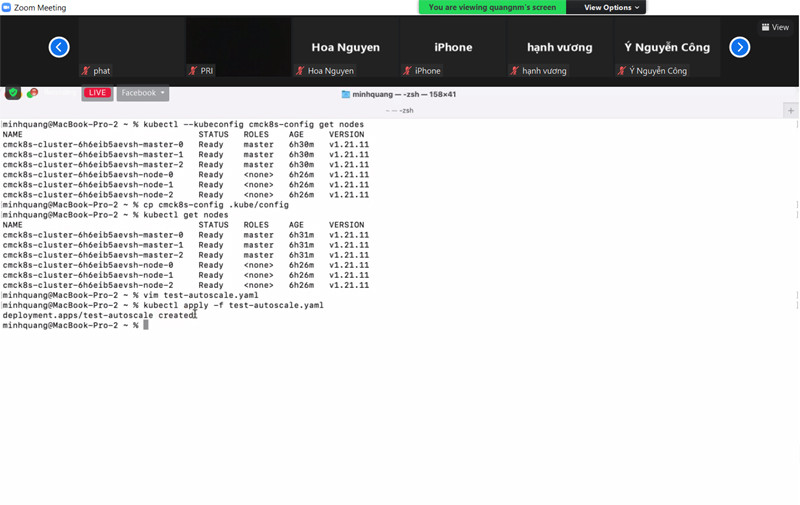800x505 pixels.
Task: Click muted microphone icon beside phat
Action: click(86, 71)
